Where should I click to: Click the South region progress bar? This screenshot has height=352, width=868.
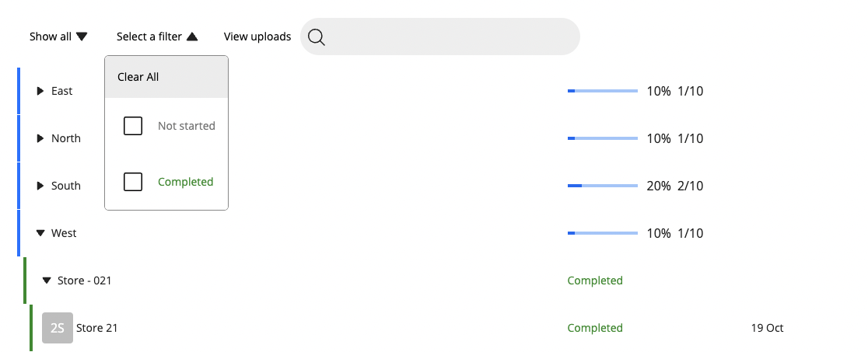coord(603,186)
